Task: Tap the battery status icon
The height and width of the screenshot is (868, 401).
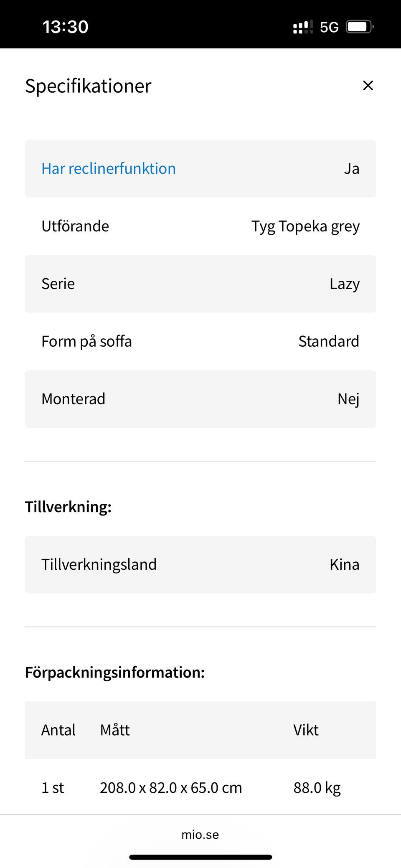Action: pos(360,27)
